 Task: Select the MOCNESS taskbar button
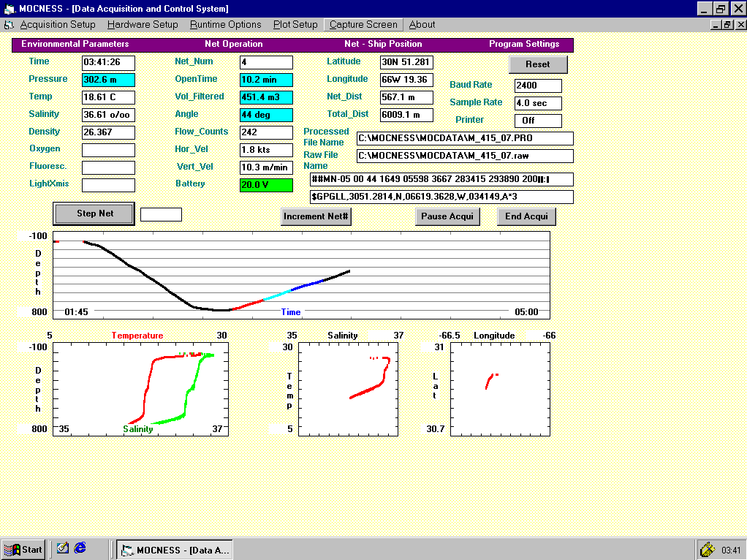tap(175, 550)
